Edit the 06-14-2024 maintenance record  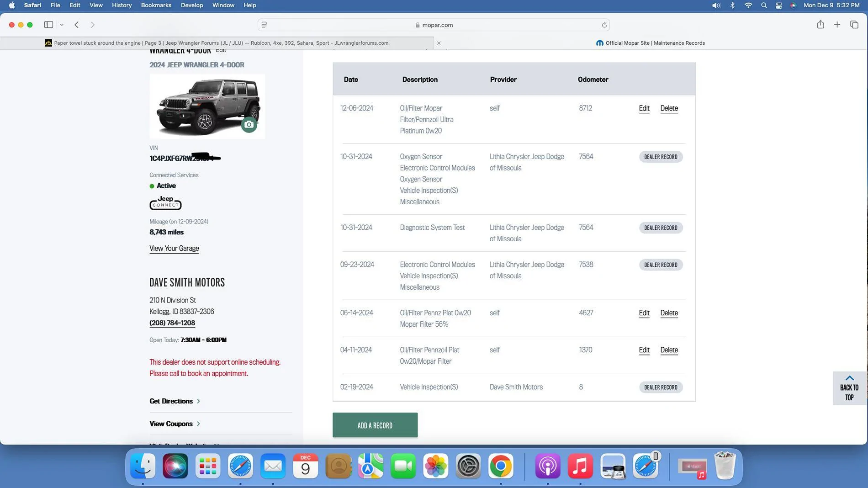click(644, 313)
